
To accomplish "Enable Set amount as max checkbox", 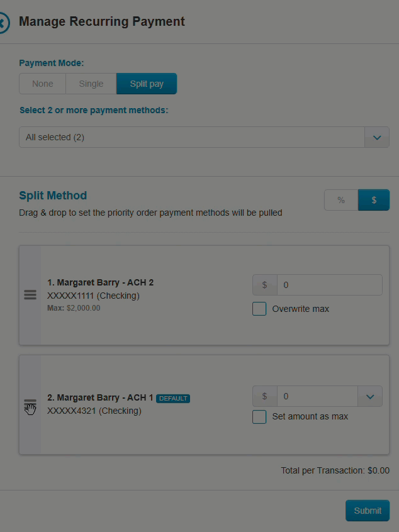I will click(259, 417).
